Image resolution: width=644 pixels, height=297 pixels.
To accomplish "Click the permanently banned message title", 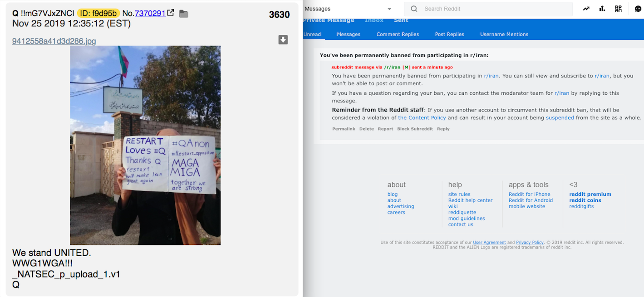I will tap(404, 55).
